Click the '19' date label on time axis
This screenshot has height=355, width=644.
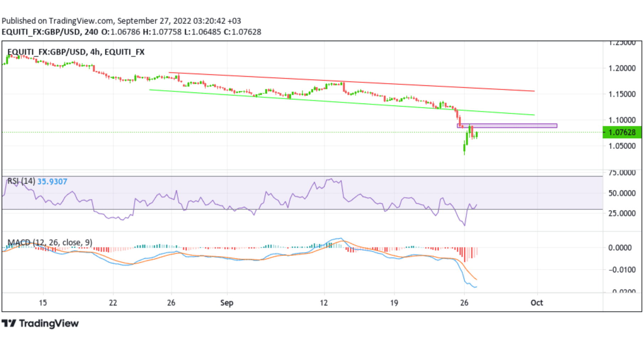coord(394,303)
